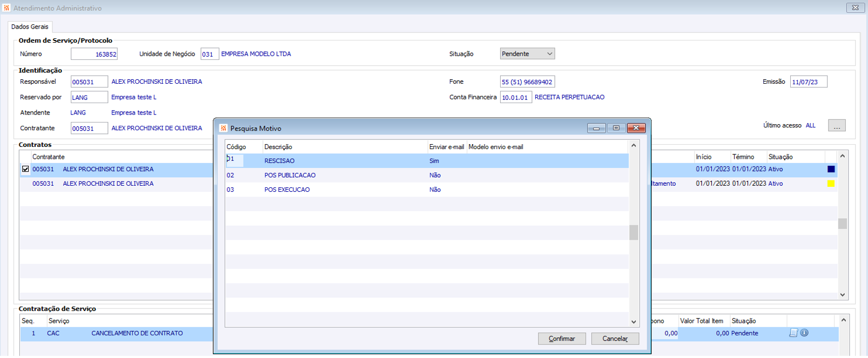Click the Confirmar button in Pesquisa Motivo
The height and width of the screenshot is (358, 868).
point(562,339)
